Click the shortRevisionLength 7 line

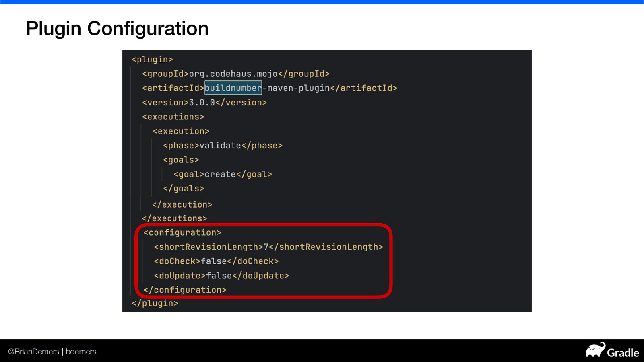click(268, 247)
